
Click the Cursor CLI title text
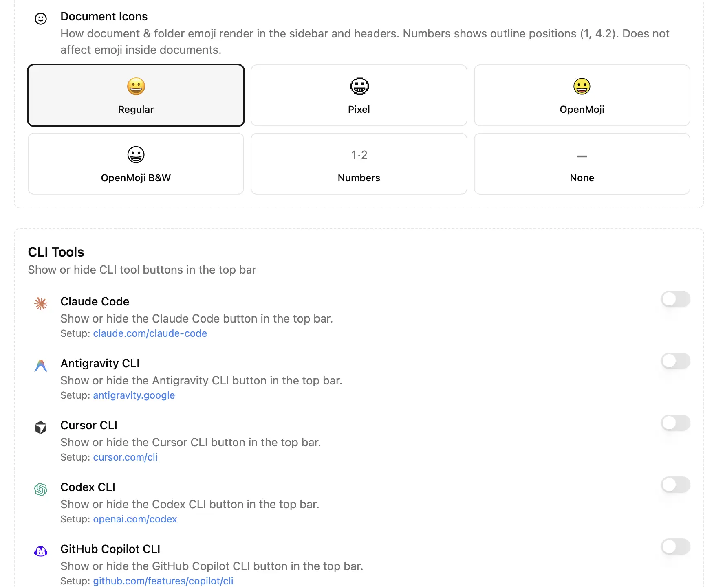[89, 425]
